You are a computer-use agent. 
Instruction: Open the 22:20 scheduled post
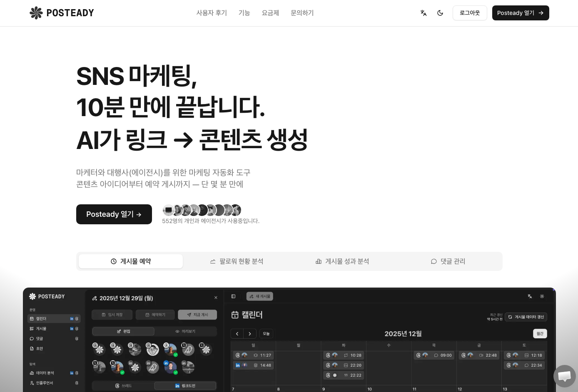[344, 365]
